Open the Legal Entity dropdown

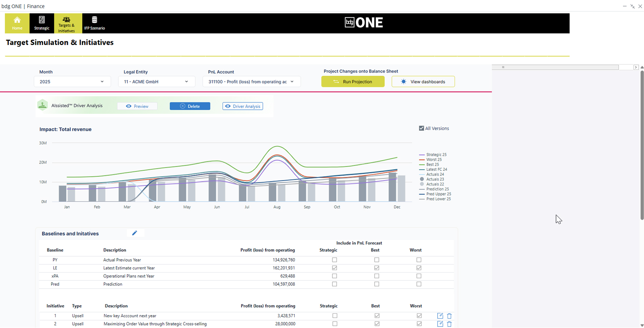(156, 81)
